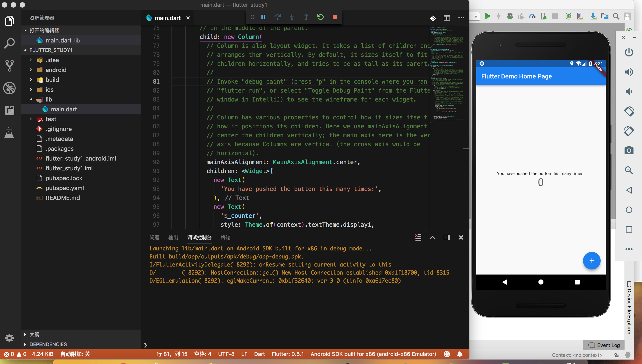Expand the test folder
Viewport: 642px width, 364px height.
pos(31,119)
